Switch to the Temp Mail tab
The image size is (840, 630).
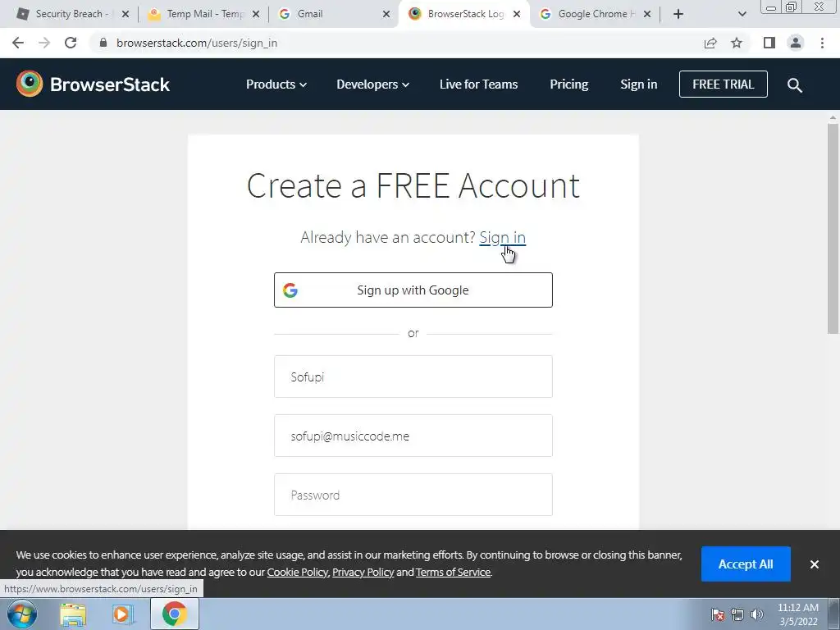point(203,14)
